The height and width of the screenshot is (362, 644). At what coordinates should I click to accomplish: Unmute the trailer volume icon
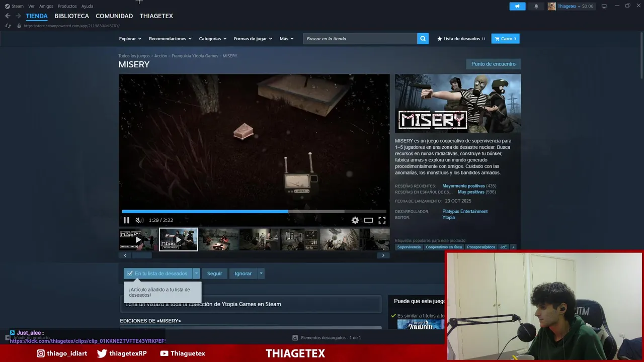tap(139, 220)
